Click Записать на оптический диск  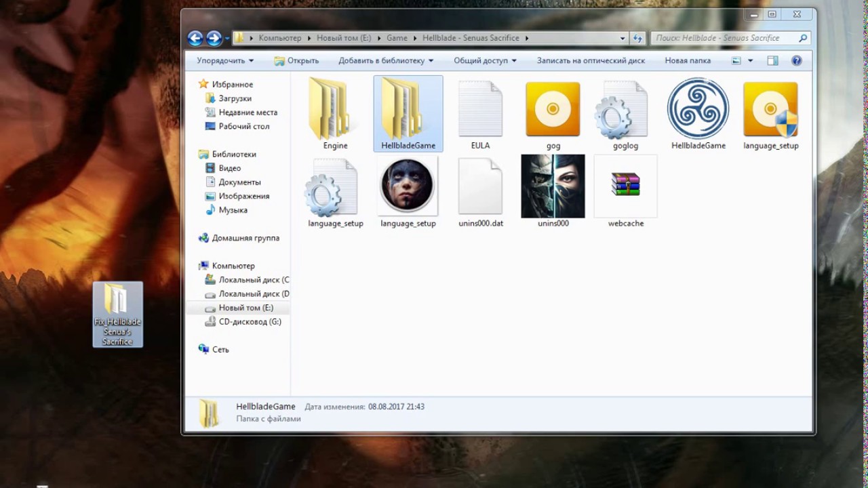pos(591,60)
